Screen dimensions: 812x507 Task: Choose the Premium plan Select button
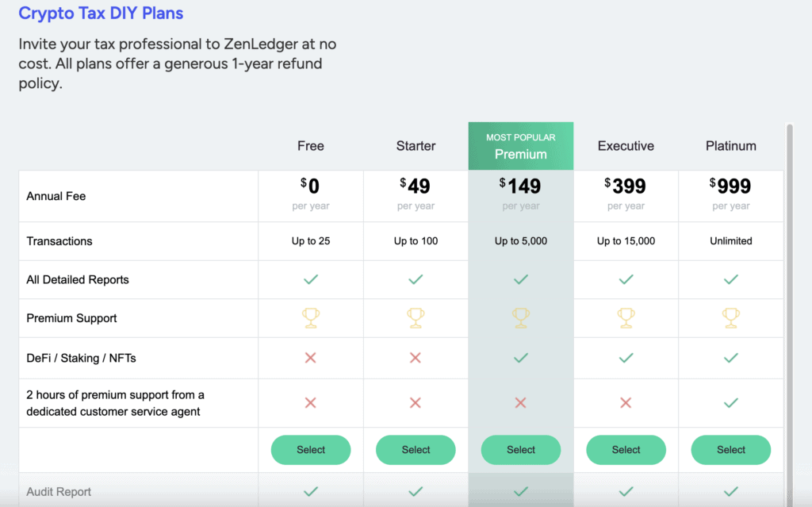click(x=520, y=449)
